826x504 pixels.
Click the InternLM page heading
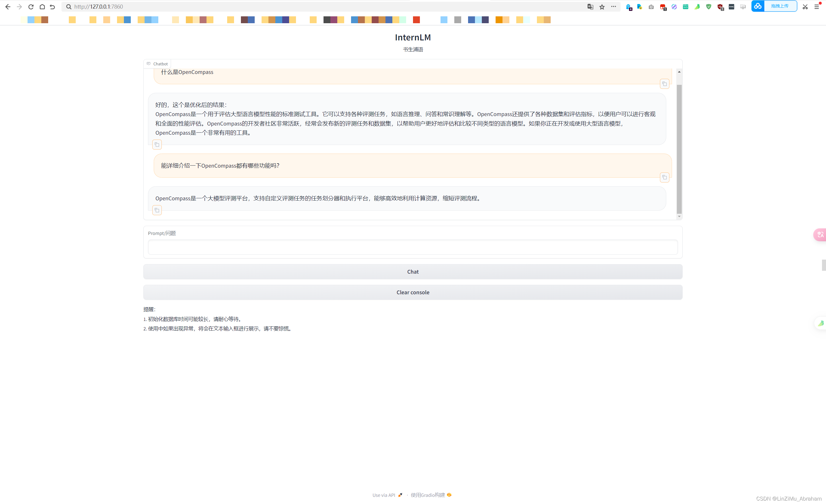coord(413,37)
